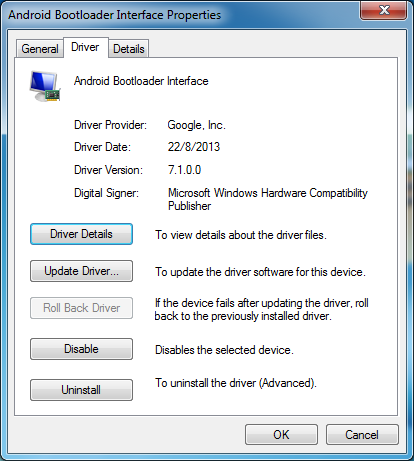Image resolution: width=414 pixels, height=461 pixels.
Task: Click the Driver Provider label
Action: pos(110,125)
